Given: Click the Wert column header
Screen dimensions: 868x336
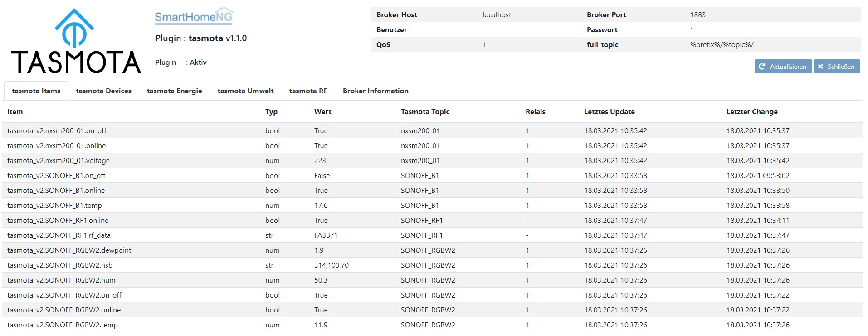Looking at the screenshot, I should coord(323,112).
